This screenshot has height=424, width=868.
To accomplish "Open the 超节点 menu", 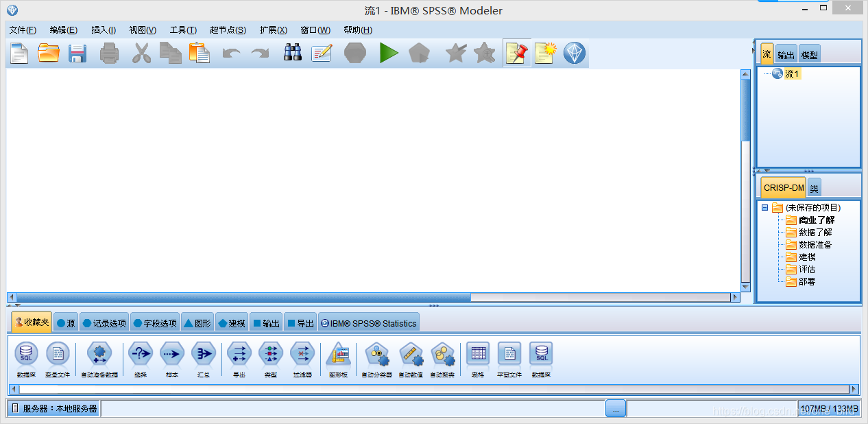I will [x=228, y=30].
